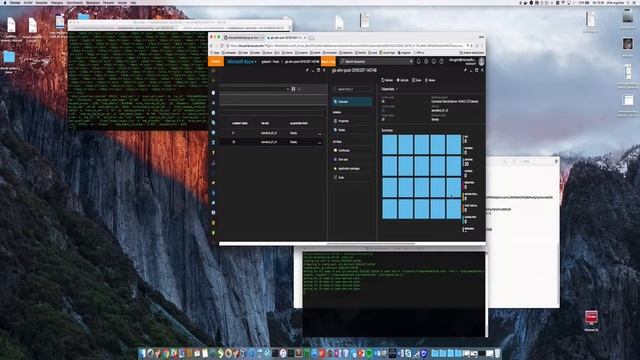This screenshot has width=640, height=360.
Task: Open Trash at the end of the Dock
Action: [498, 353]
